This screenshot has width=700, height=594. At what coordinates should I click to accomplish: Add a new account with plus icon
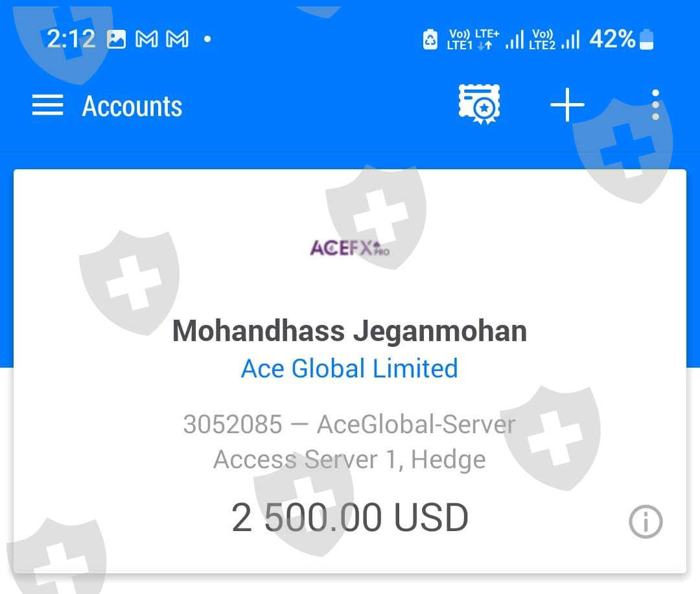coord(567,105)
